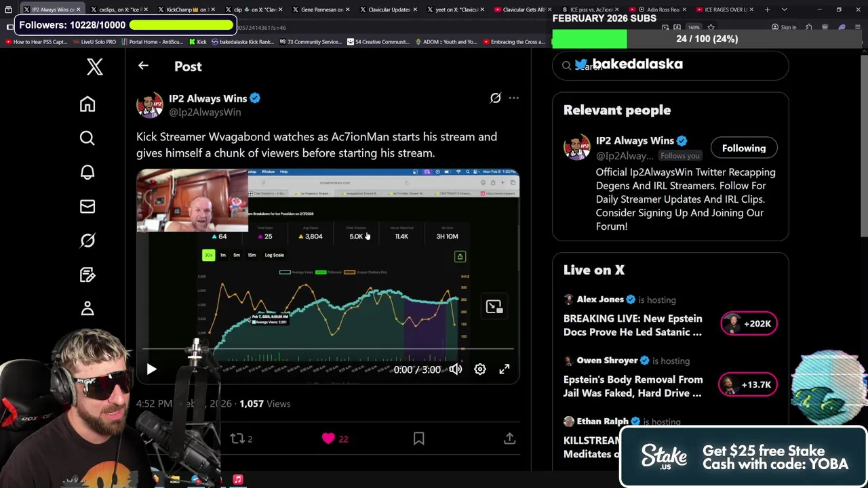868x488 pixels.
Task: Go back using the Post arrow
Action: [143, 66]
